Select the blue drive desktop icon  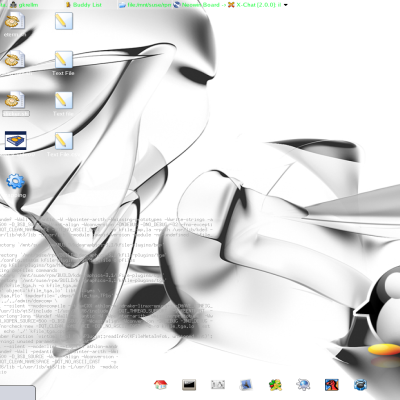[16, 140]
